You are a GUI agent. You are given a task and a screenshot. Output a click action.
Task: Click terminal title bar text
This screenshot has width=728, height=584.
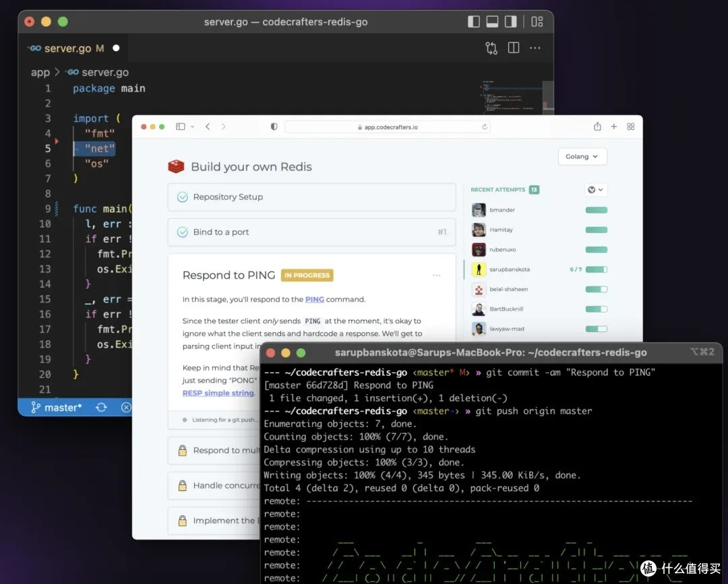491,352
